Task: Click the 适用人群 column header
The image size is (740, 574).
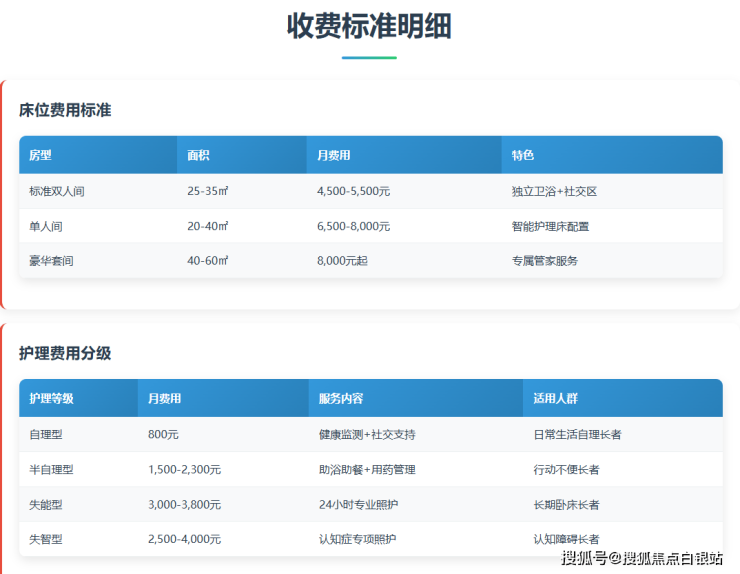Action: pos(555,398)
